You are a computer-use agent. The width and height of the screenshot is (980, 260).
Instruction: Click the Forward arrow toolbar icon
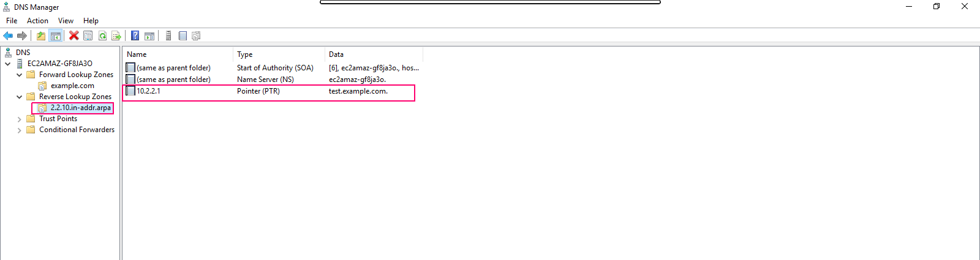[22, 36]
